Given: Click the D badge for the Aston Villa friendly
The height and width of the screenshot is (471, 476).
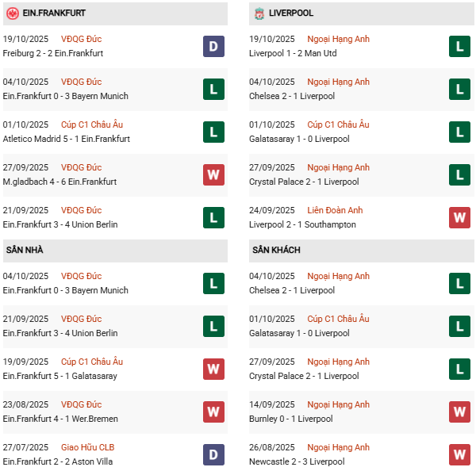Looking at the screenshot, I should [213, 454].
